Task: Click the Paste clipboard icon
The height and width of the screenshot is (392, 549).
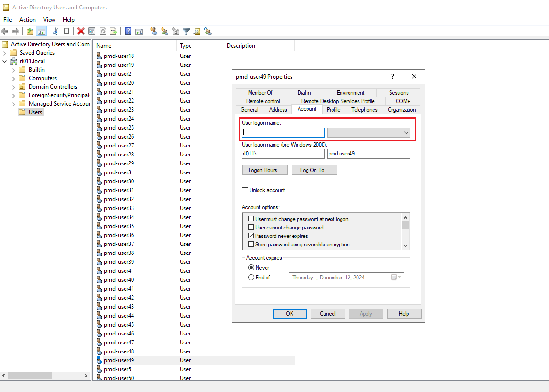Action: pyautogui.click(x=67, y=32)
